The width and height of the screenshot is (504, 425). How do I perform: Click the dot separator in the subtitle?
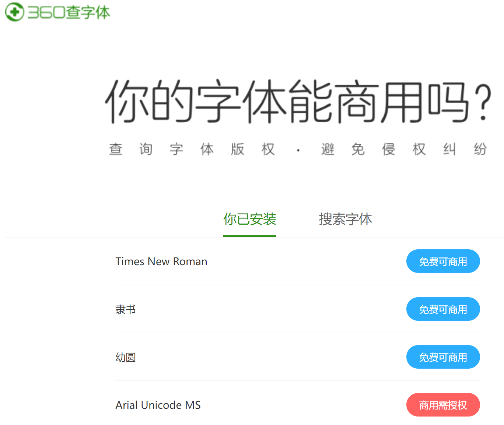[x=298, y=150]
